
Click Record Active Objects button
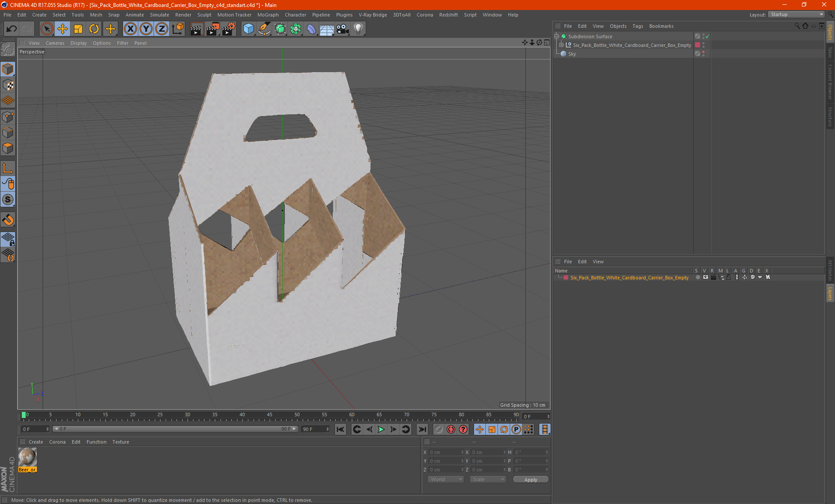(438, 429)
